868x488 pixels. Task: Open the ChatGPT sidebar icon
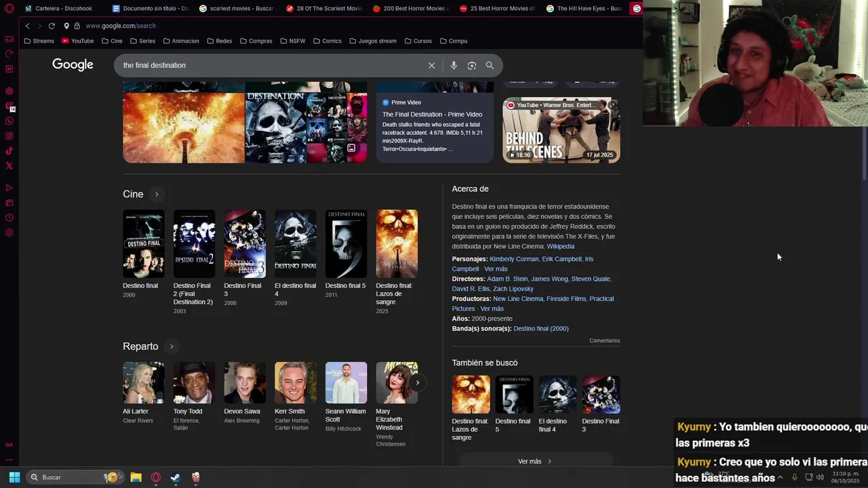click(x=9, y=91)
